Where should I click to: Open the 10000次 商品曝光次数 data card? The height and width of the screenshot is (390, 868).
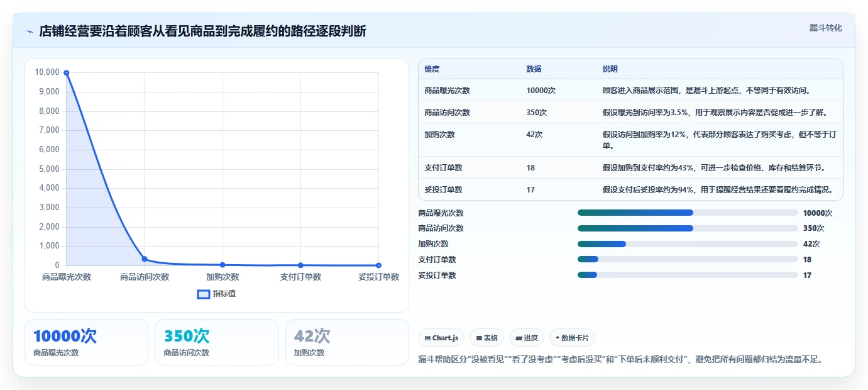(x=86, y=342)
